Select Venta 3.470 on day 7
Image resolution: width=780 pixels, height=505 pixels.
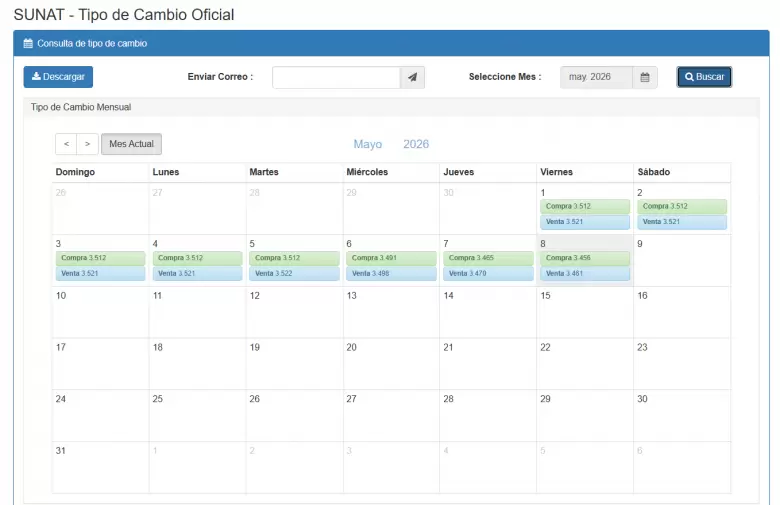coord(488,273)
